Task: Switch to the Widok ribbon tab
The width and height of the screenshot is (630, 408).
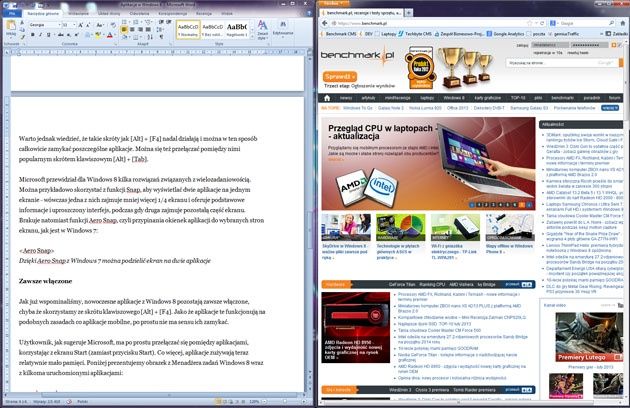Action: (227, 13)
